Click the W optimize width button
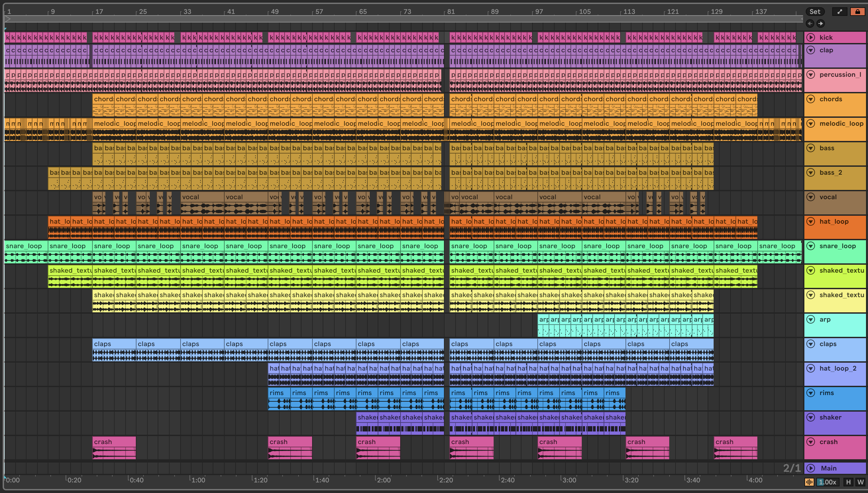 point(860,482)
